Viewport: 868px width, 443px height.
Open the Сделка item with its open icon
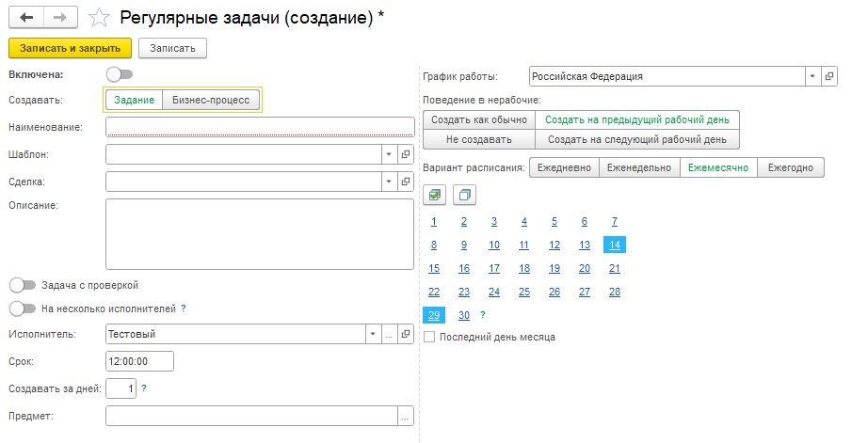(405, 182)
